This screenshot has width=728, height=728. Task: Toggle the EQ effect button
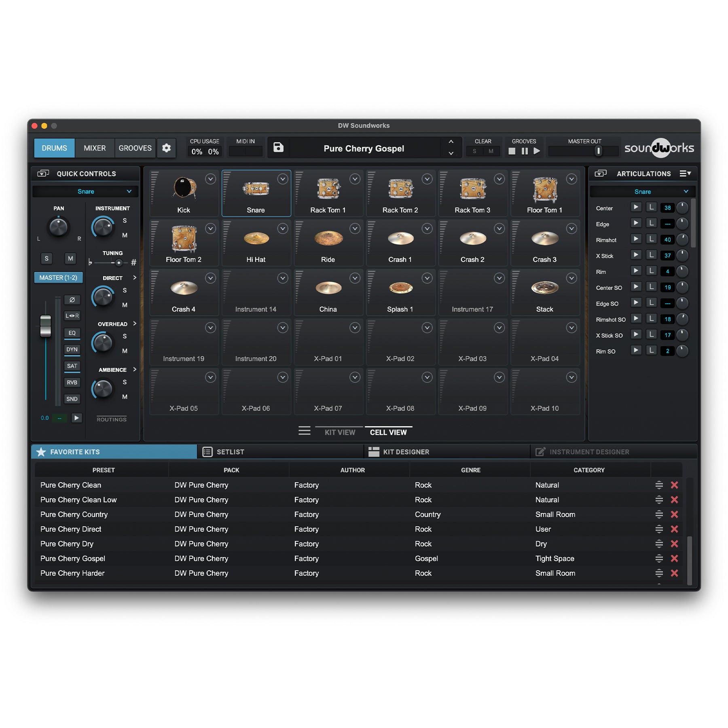pyautogui.click(x=72, y=333)
